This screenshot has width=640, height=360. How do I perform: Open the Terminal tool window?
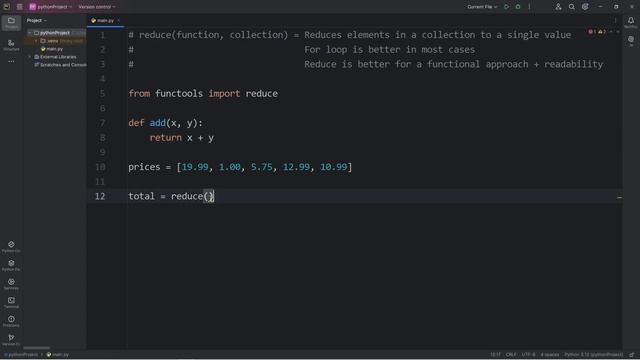click(11, 302)
